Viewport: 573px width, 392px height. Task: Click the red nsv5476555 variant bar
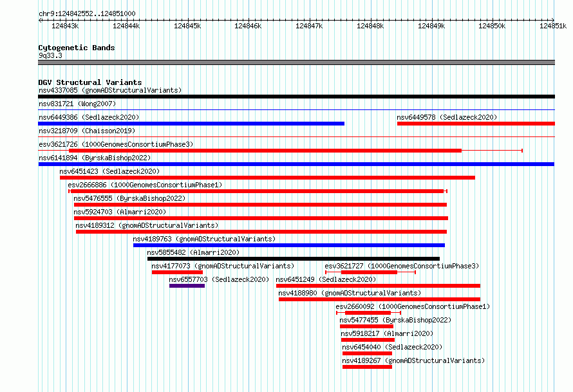pos(260,205)
